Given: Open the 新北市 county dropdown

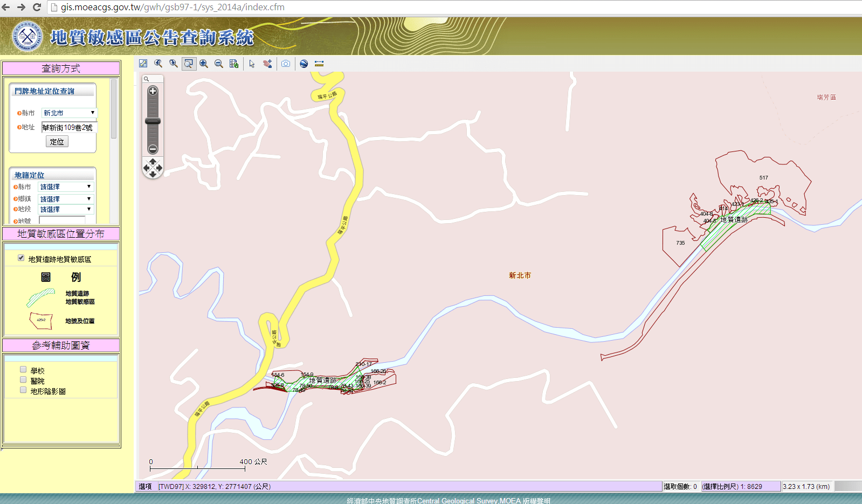Looking at the screenshot, I should 69,113.
